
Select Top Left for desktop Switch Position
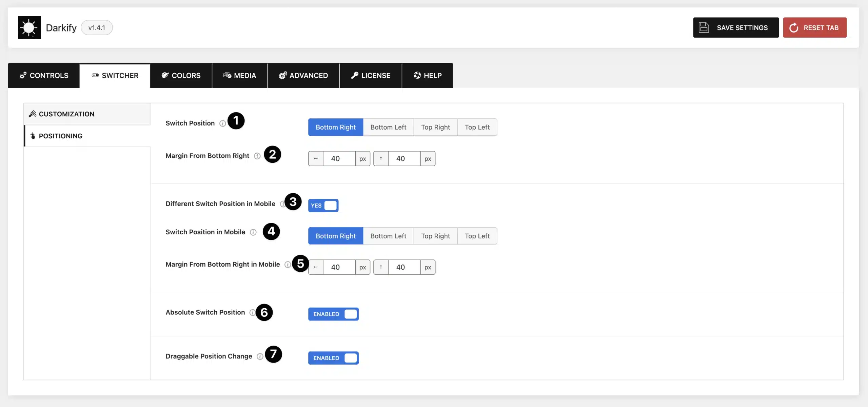(x=477, y=127)
